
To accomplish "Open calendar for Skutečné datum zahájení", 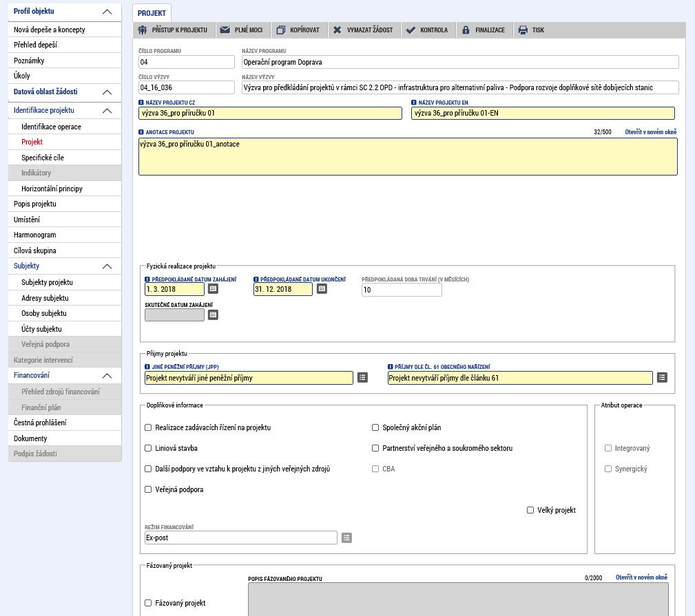I will click(214, 315).
